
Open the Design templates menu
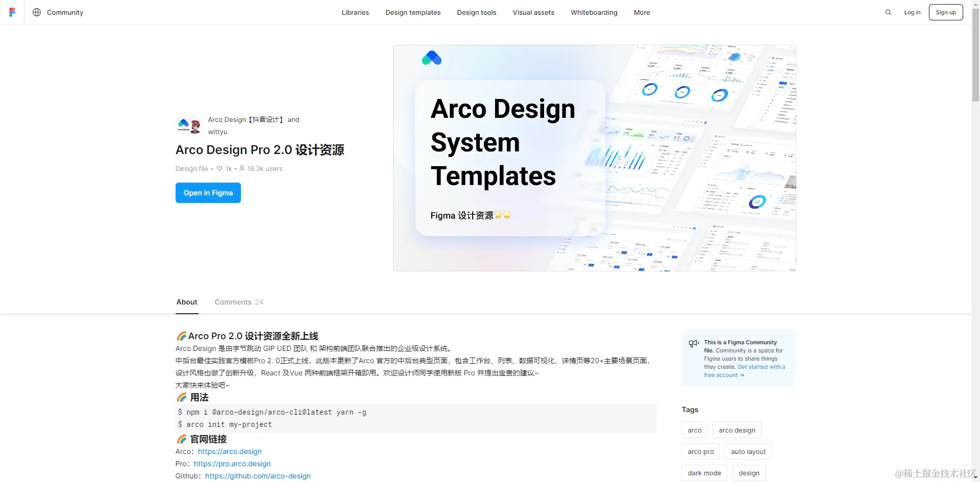tap(413, 12)
